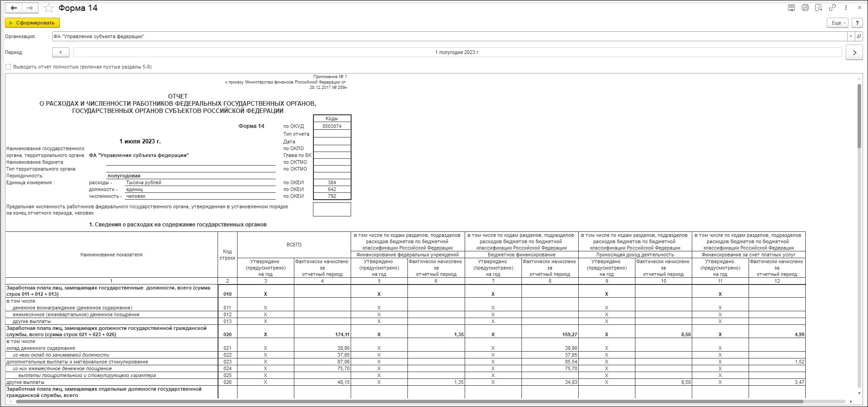The height and width of the screenshot is (407, 868).
Task: Click the Организация input field
Action: coord(450,36)
